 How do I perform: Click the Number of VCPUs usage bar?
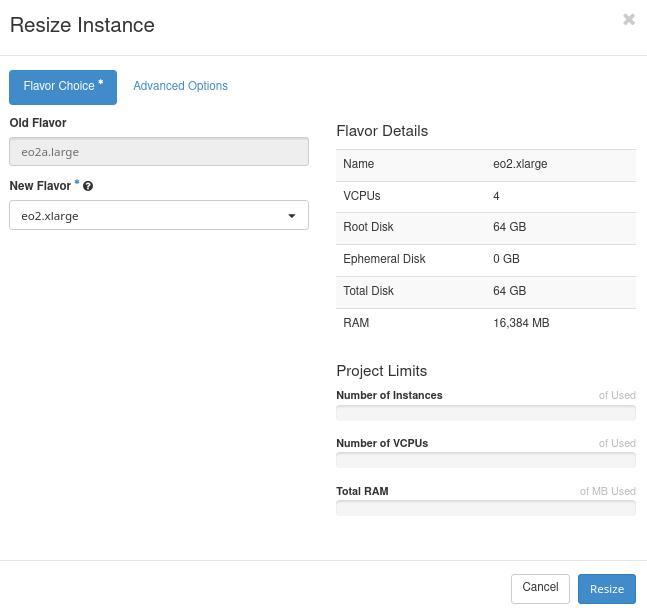(485, 460)
